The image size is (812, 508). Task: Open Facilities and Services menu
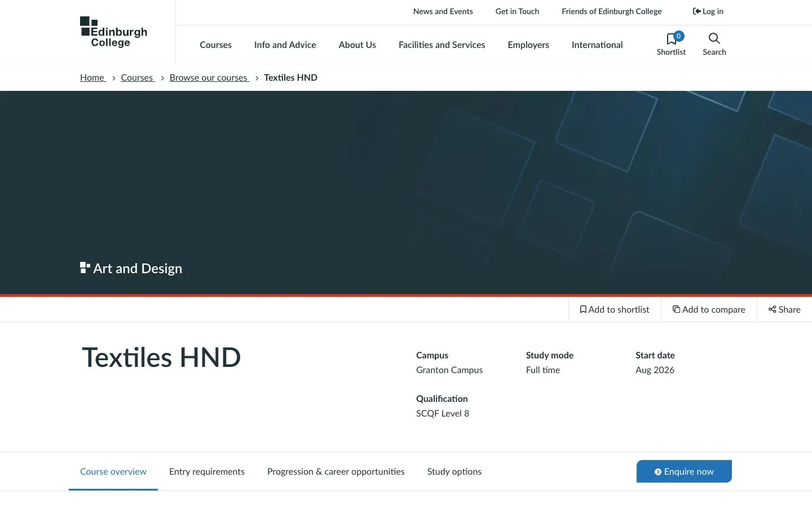442,45
